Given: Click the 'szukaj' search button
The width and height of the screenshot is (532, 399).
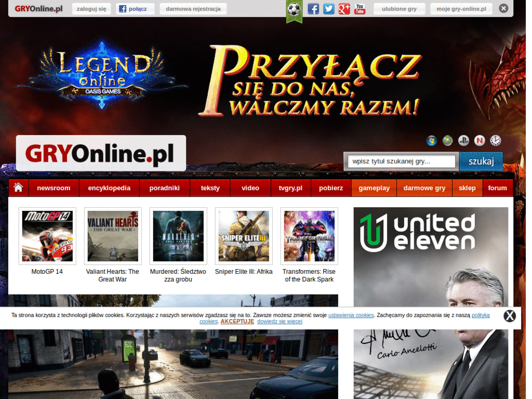Looking at the screenshot, I should 481,161.
